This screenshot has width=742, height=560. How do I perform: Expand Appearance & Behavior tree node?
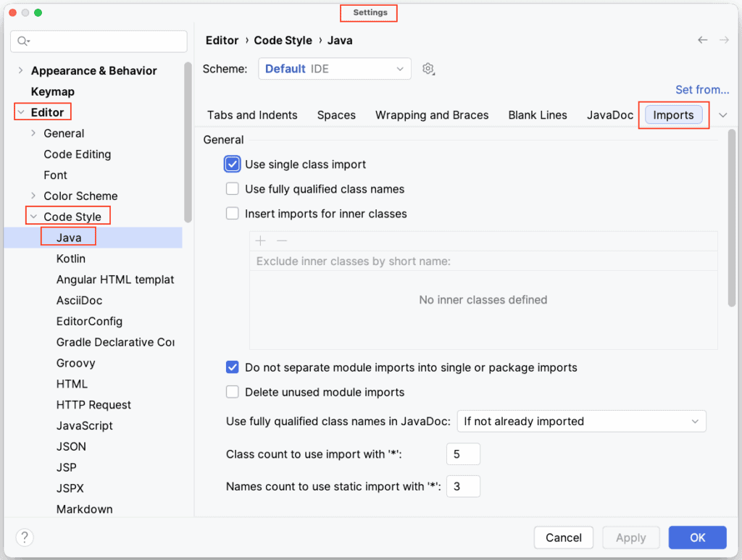20,70
